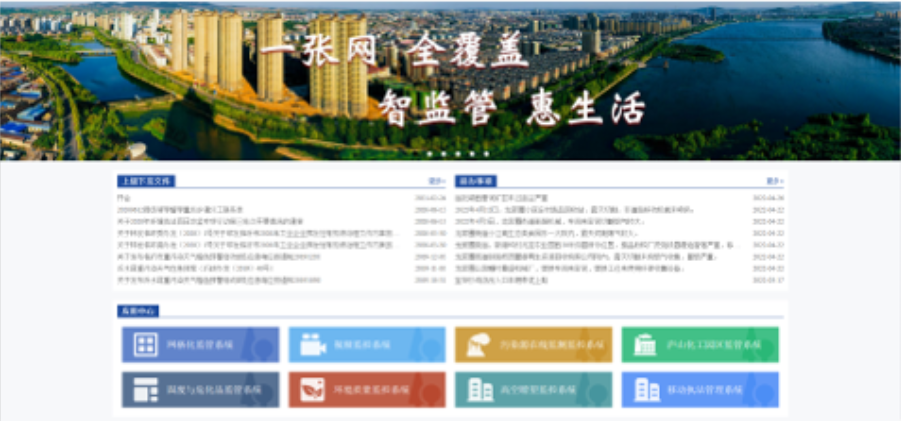
Task: Open the last entry in the left document list
Action: click(220, 281)
